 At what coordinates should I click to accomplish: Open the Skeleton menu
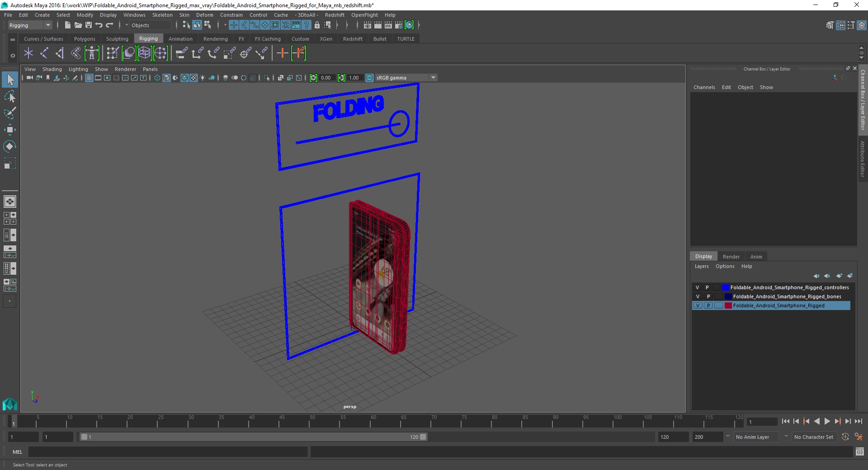(162, 15)
